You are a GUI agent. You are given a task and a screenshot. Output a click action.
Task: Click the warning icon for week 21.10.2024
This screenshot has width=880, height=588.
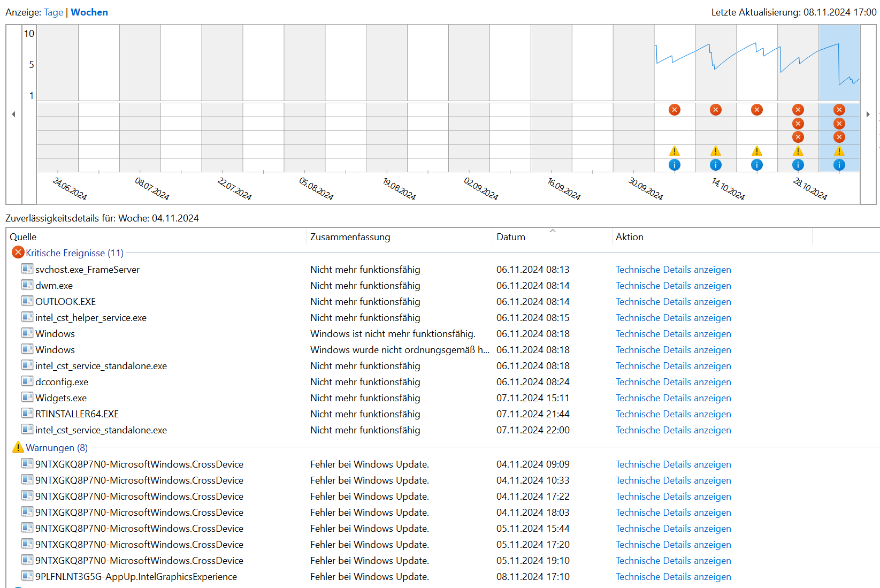pos(757,151)
